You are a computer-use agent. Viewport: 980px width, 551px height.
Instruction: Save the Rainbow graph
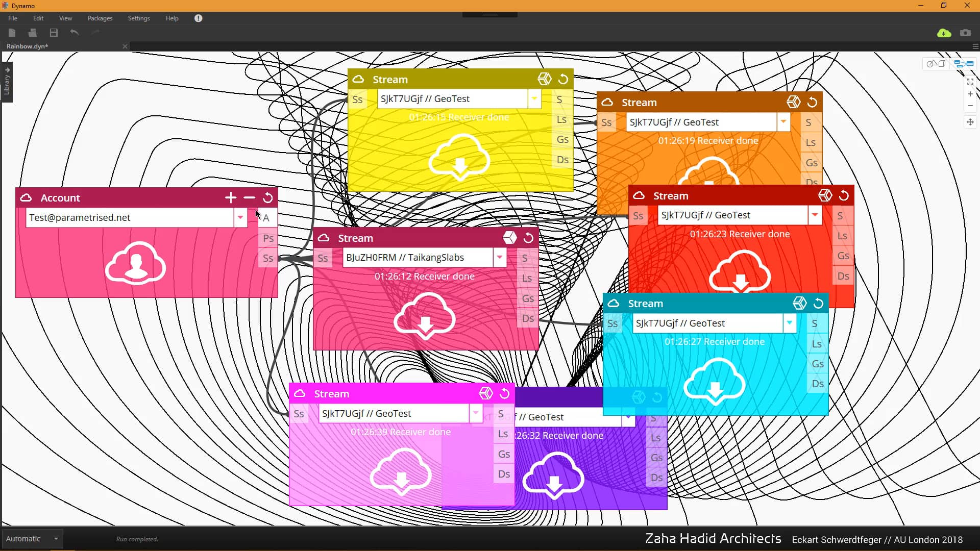pyautogui.click(x=53, y=32)
